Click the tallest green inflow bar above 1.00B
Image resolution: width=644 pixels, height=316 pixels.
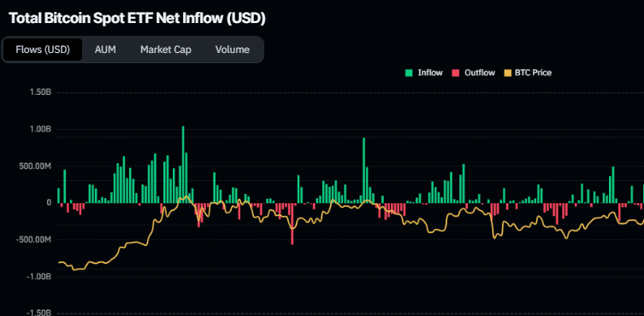click(183, 164)
